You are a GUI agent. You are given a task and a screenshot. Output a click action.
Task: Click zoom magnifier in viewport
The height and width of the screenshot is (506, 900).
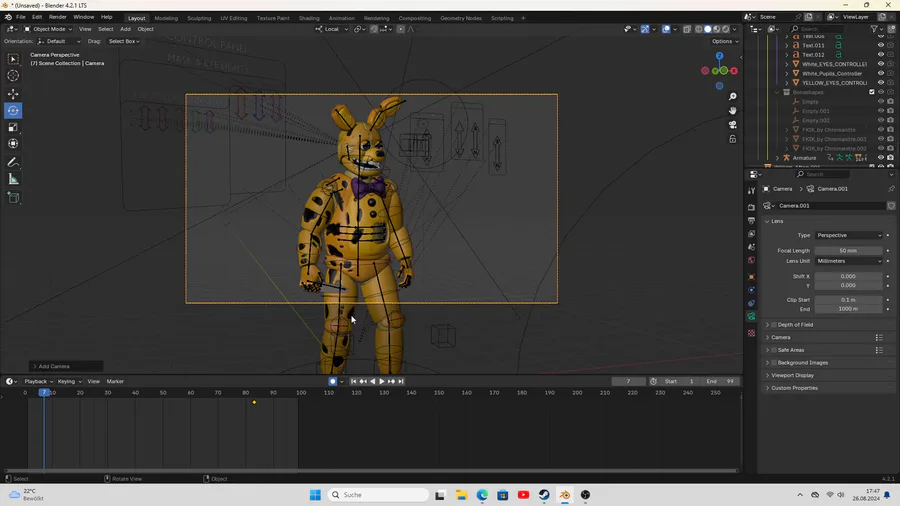click(733, 97)
